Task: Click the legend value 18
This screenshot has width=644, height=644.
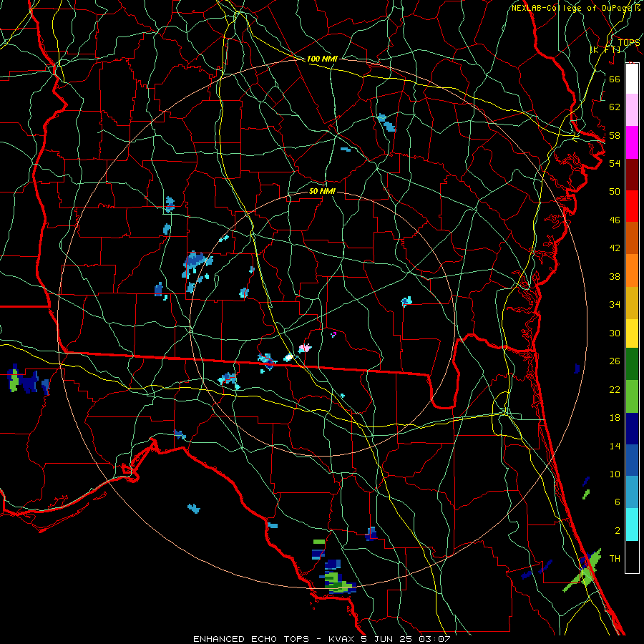Action: 615,418
